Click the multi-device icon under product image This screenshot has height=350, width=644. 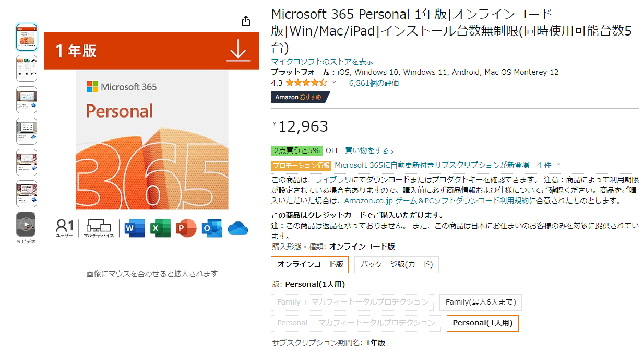[99, 228]
